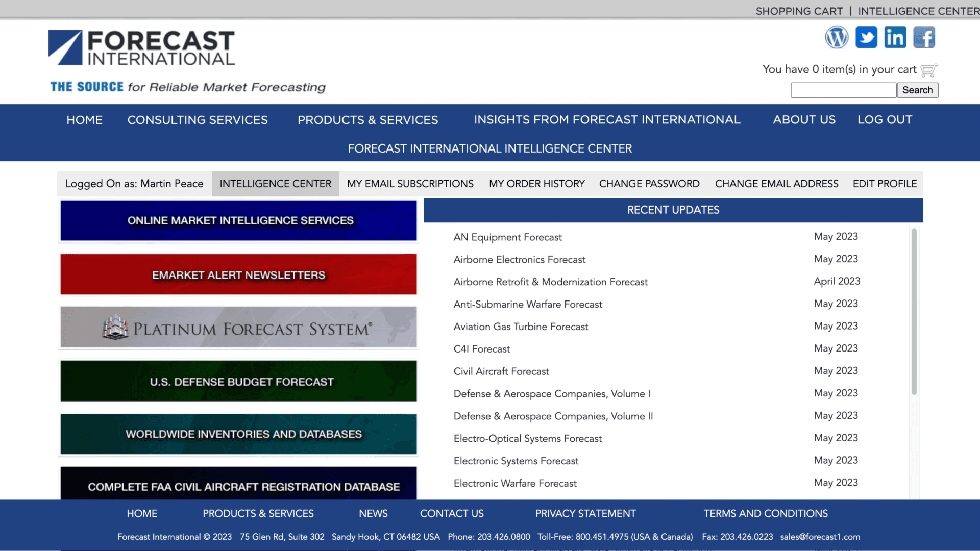Viewport: 980px width, 551px height.
Task: Click the sales@forecast1.com email link
Action: (820, 537)
